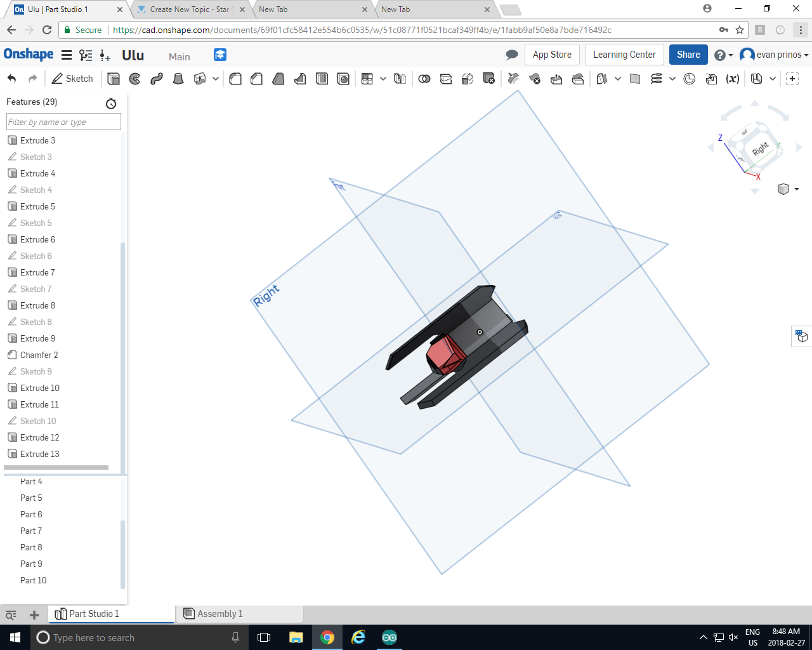Image resolution: width=812 pixels, height=650 pixels.
Task: Select the Revolve tool
Action: (135, 79)
